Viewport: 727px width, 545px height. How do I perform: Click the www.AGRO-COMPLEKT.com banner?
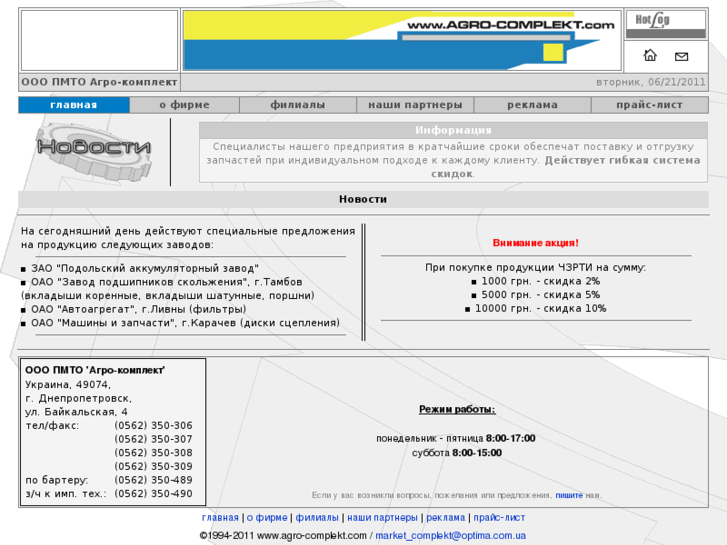(402, 40)
